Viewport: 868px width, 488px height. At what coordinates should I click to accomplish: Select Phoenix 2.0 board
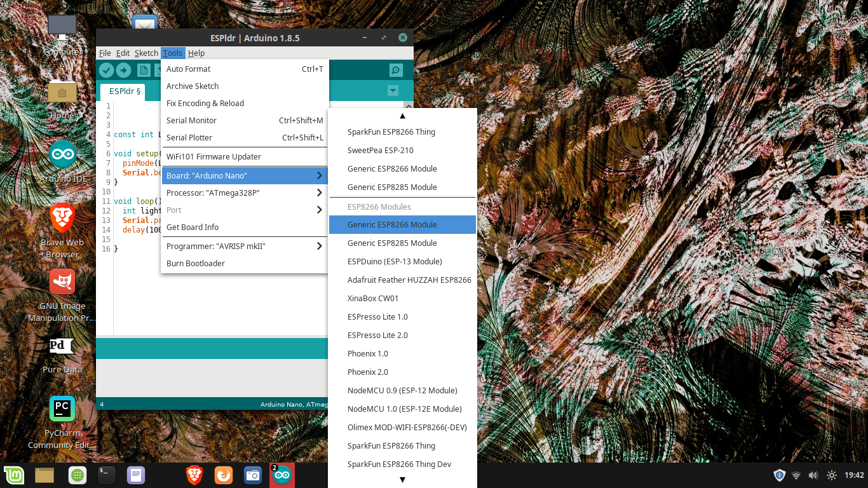(x=402, y=372)
